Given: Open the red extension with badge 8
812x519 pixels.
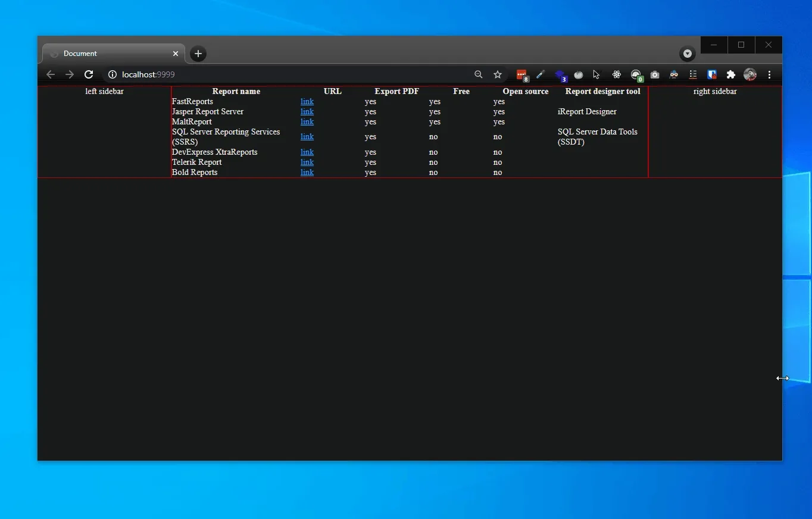Looking at the screenshot, I should pyautogui.click(x=522, y=75).
